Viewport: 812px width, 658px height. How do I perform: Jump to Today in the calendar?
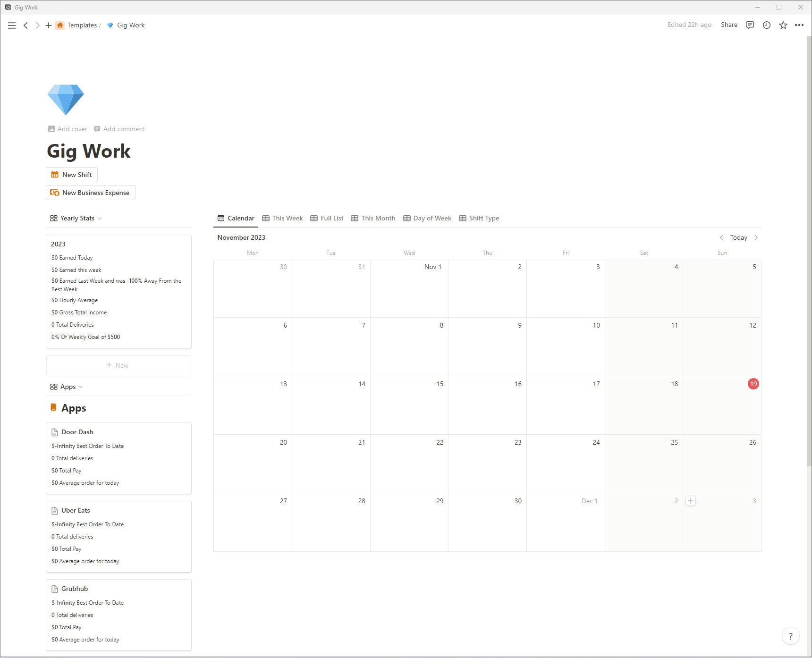(738, 237)
